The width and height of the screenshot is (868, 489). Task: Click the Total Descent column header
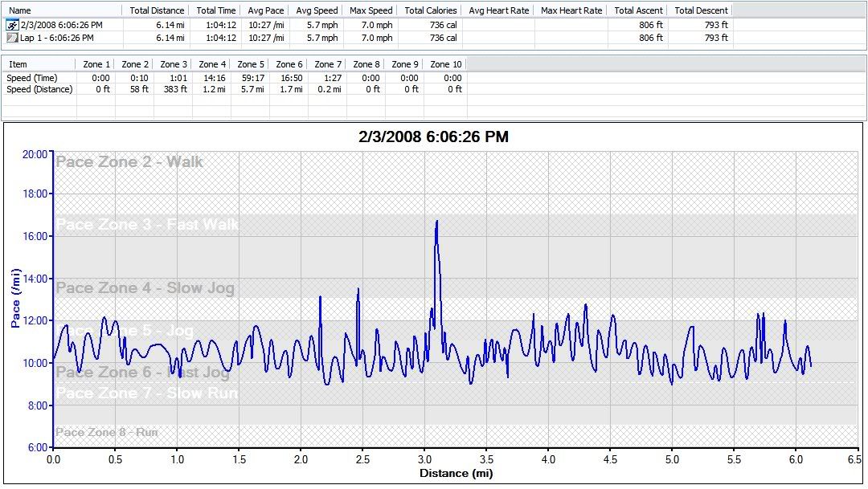(701, 10)
